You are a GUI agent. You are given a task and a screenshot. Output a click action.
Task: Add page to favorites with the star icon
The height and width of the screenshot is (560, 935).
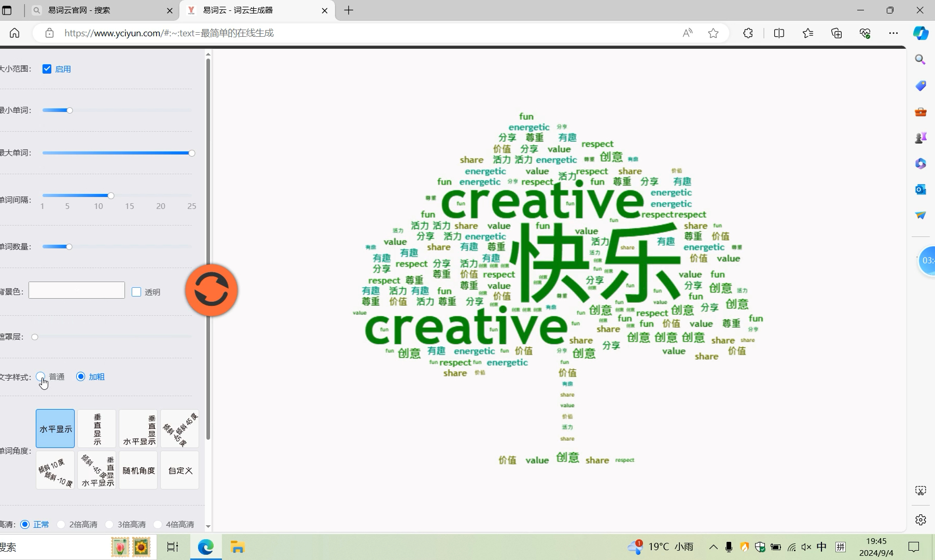[x=714, y=33]
